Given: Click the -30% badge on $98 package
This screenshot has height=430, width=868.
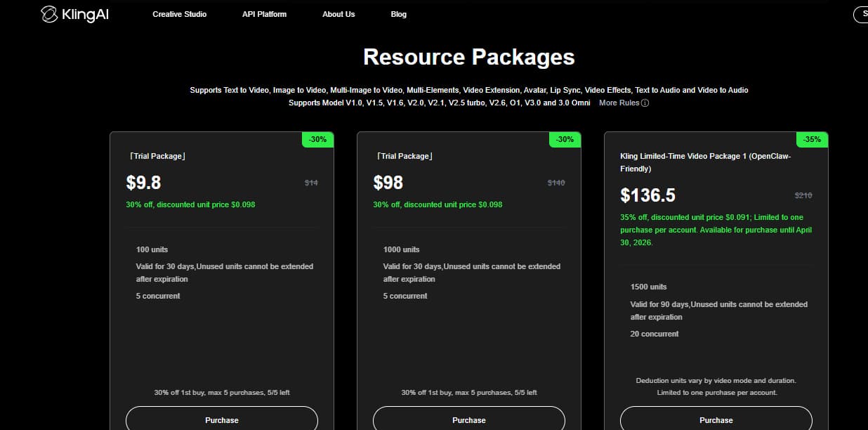Looking at the screenshot, I should [x=565, y=139].
